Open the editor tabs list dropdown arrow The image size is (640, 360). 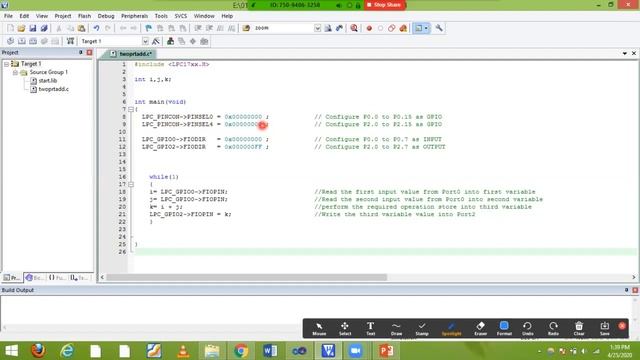tap(624, 53)
